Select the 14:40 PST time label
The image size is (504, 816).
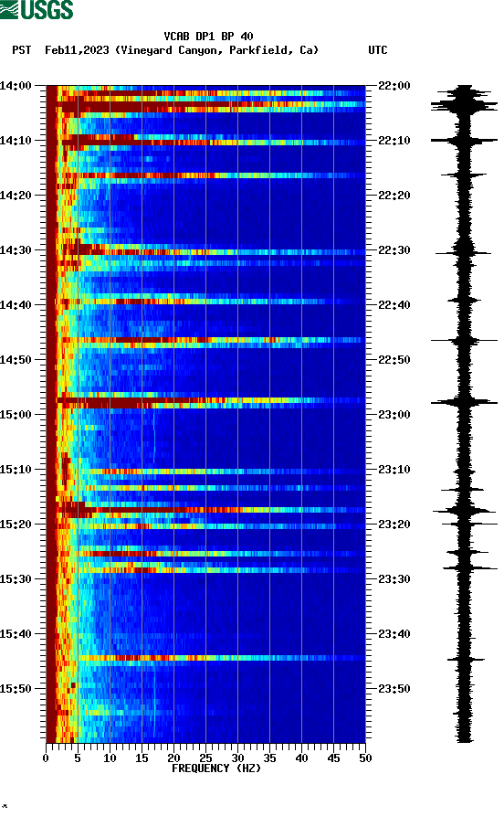coord(16,305)
